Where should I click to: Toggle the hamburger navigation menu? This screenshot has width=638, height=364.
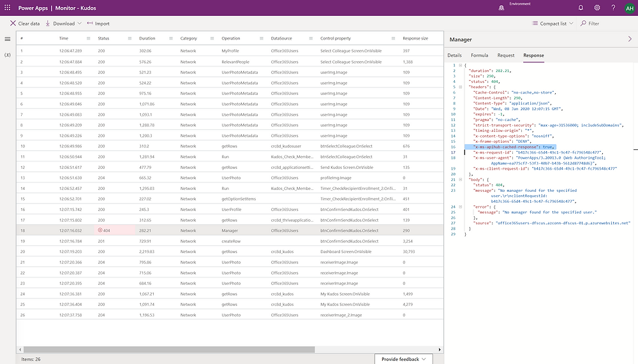click(7, 39)
